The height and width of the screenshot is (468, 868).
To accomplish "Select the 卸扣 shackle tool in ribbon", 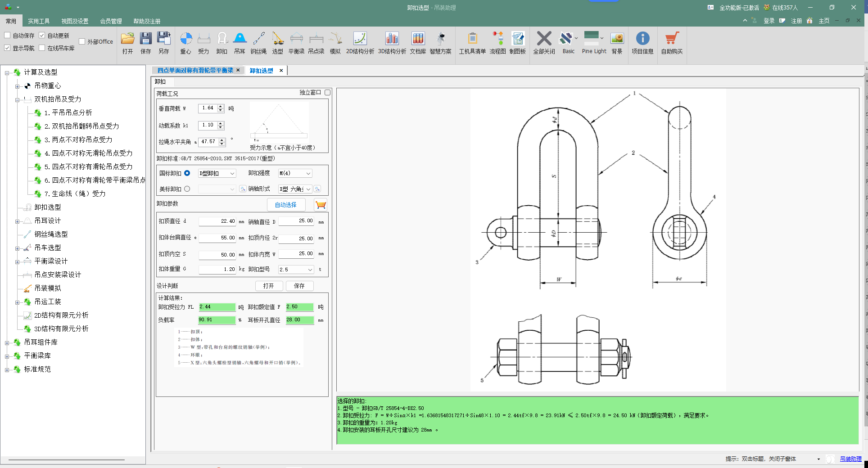I will [x=222, y=43].
